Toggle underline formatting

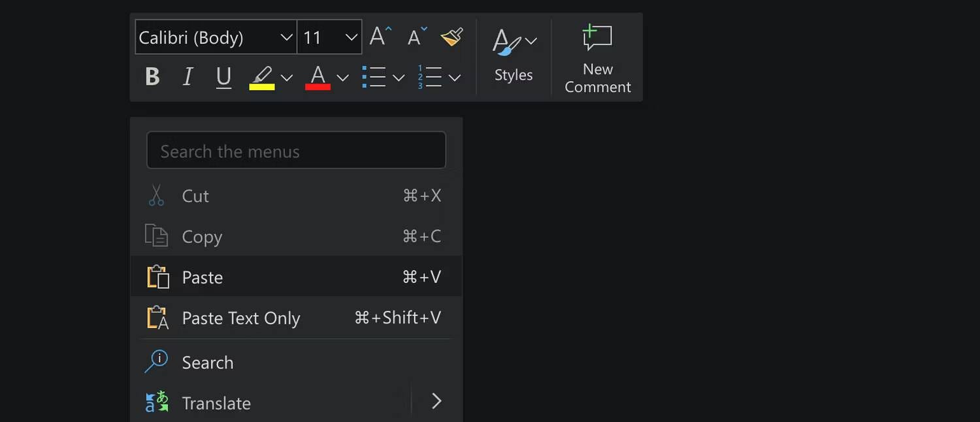coord(223,76)
